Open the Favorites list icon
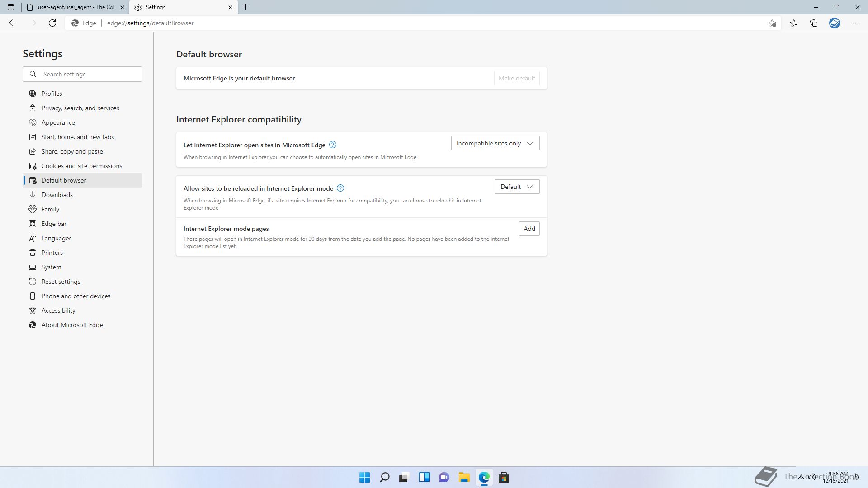The image size is (868, 488). click(794, 23)
